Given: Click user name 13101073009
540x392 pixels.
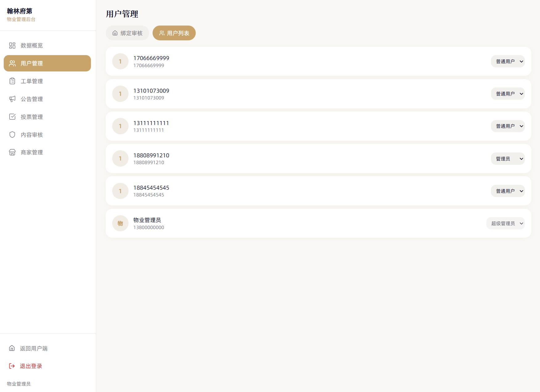Looking at the screenshot, I should coord(151,91).
